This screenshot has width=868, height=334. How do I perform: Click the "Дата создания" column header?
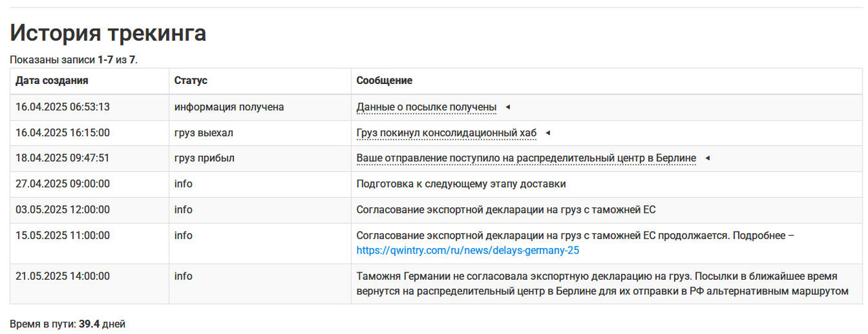click(52, 81)
